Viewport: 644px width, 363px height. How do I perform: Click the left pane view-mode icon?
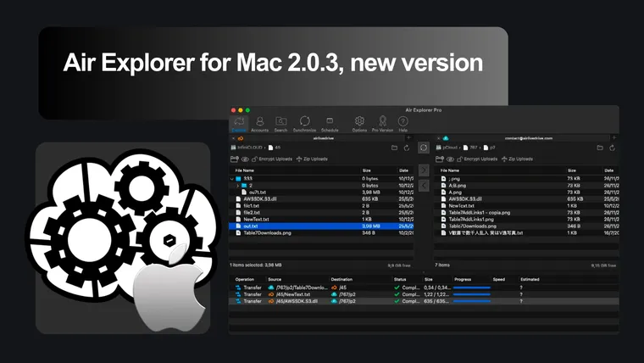tap(235, 159)
